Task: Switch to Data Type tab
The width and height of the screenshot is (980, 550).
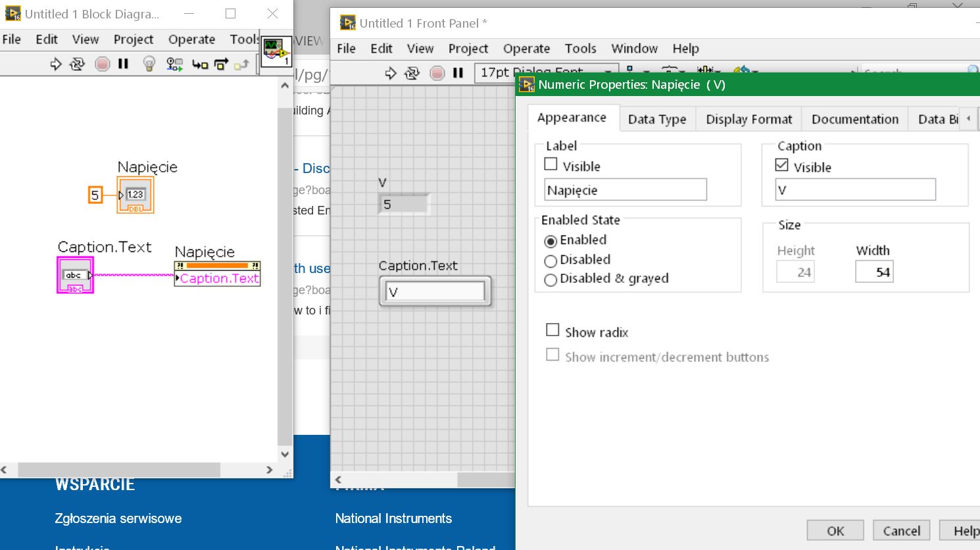Action: click(657, 119)
